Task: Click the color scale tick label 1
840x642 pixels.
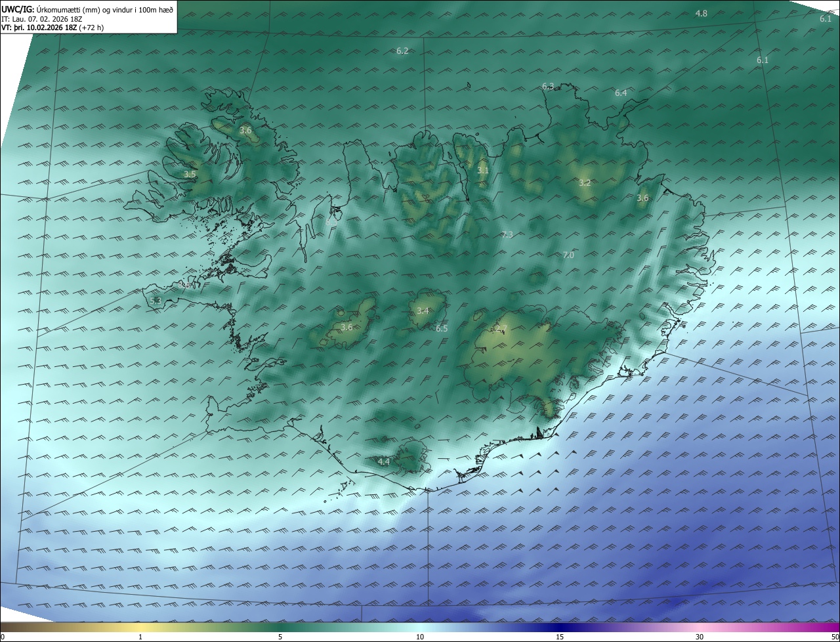Action: click(x=140, y=637)
